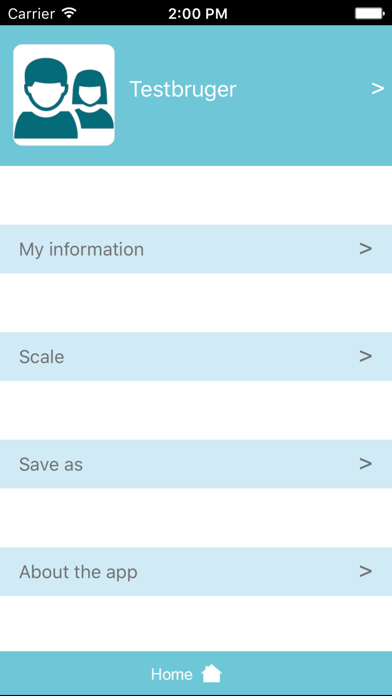Tap the house icon next to Home
Screen dimensions: 392x696
(211, 674)
